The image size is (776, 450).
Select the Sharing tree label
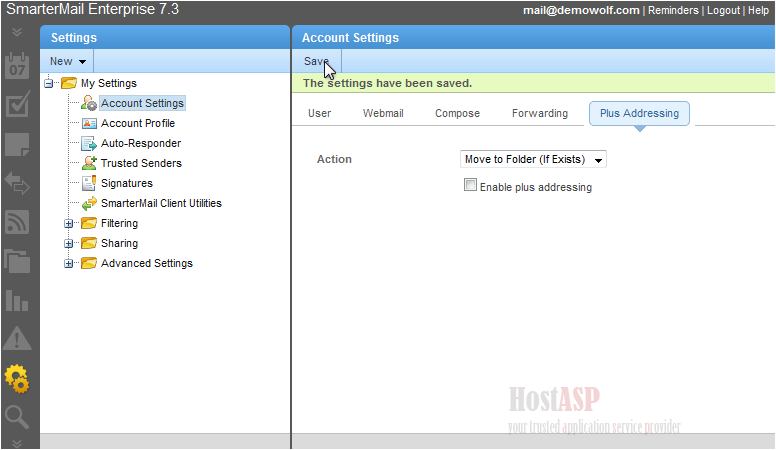tap(119, 244)
